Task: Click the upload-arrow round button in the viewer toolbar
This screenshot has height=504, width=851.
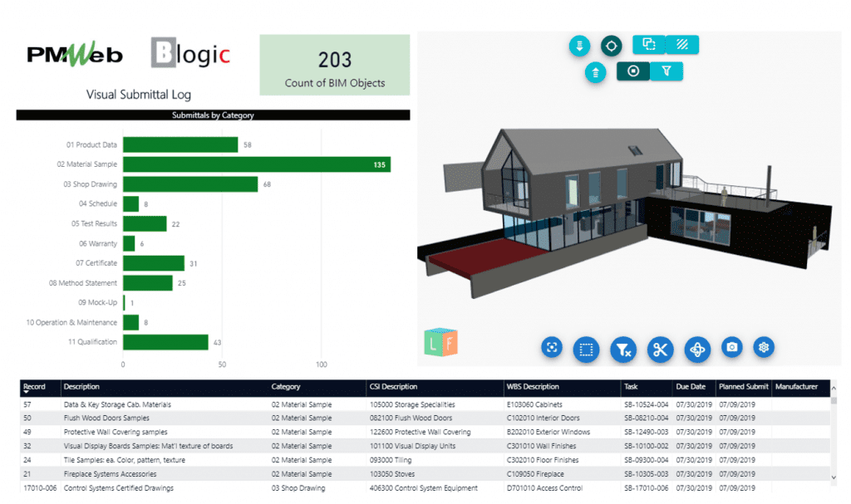Action: coord(595,72)
